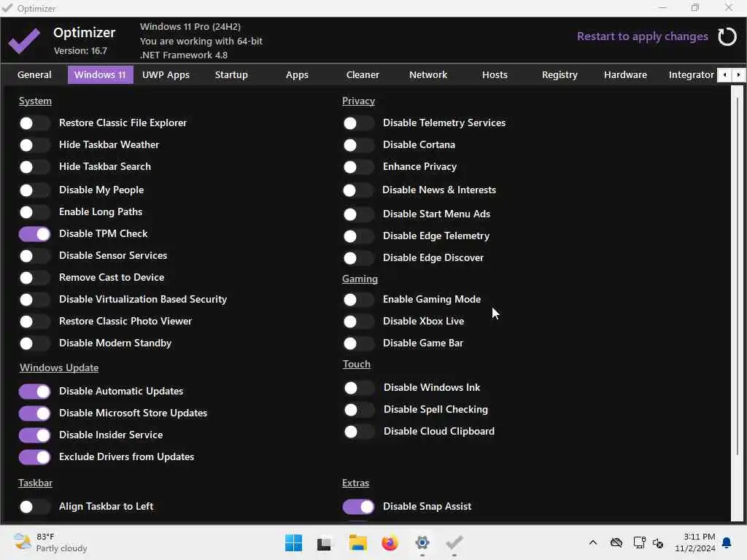Image resolution: width=747 pixels, height=560 pixels.
Task: Click the Gaming section heading
Action: coord(360,279)
